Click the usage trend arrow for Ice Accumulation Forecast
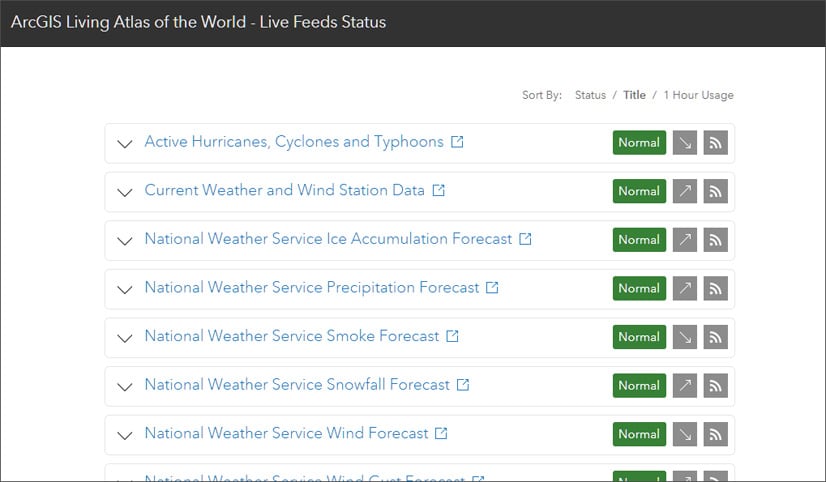This screenshot has width=826, height=482. tap(685, 240)
